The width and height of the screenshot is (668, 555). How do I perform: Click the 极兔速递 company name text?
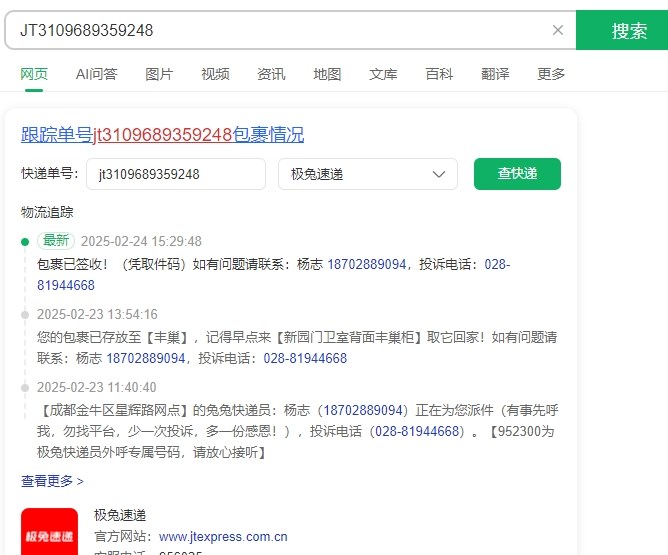tap(120, 515)
